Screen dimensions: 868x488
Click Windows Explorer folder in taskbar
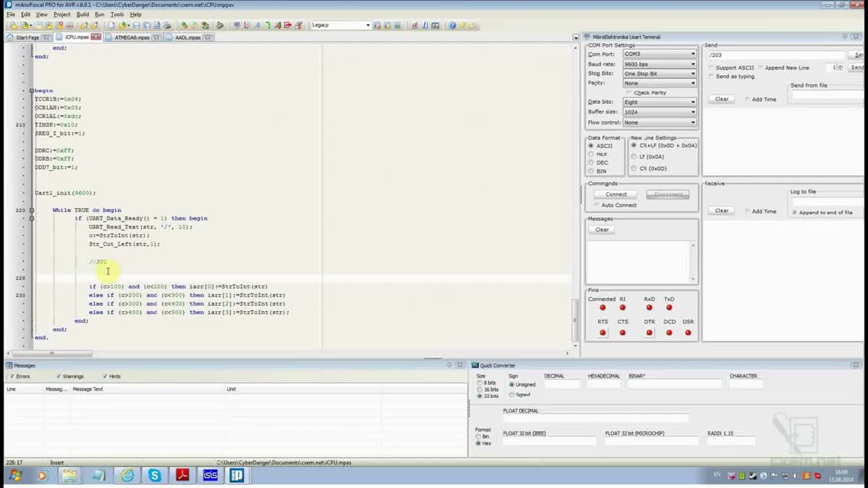[x=69, y=475]
